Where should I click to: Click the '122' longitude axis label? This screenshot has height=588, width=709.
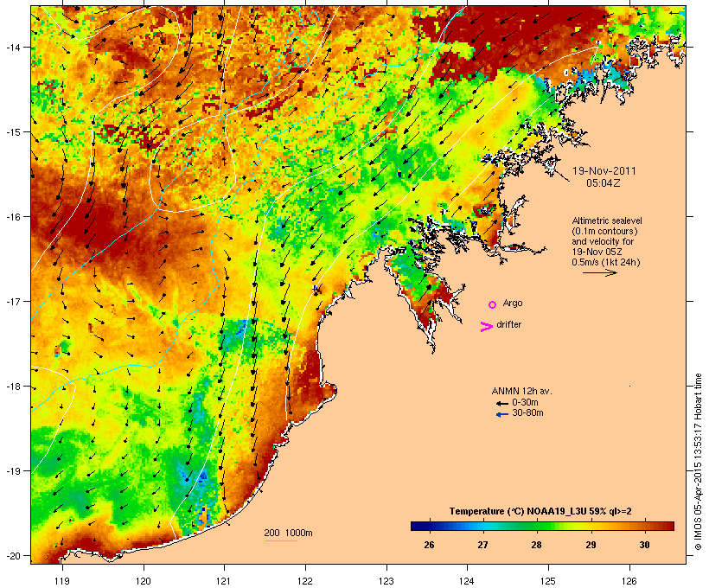(x=305, y=581)
